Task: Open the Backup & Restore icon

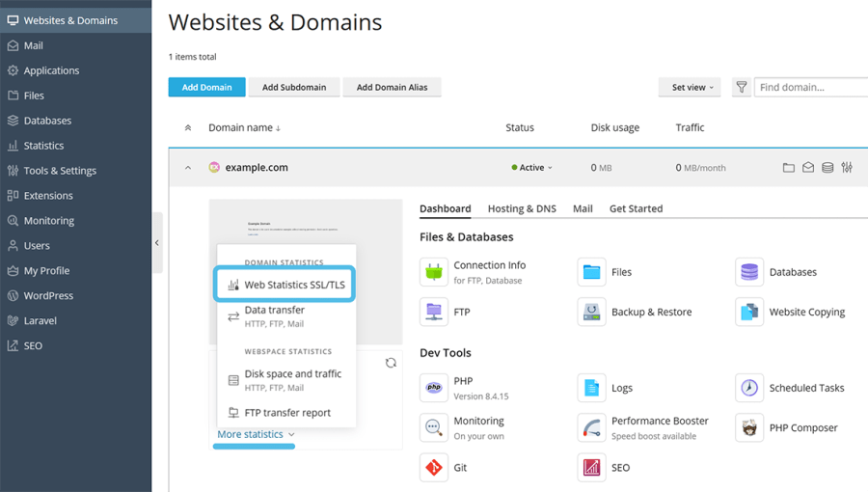Action: pos(591,312)
